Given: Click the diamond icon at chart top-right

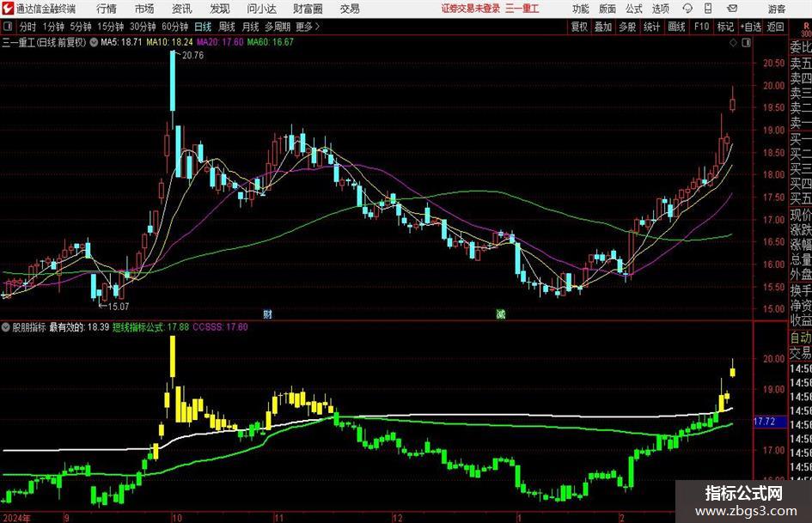Looking at the screenshot, I should tap(733, 43).
